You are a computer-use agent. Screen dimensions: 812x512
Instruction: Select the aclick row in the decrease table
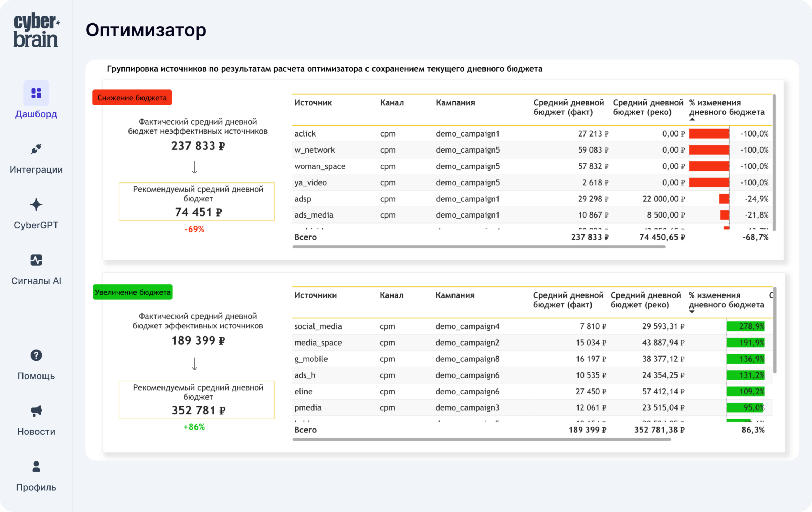pyautogui.click(x=456, y=133)
